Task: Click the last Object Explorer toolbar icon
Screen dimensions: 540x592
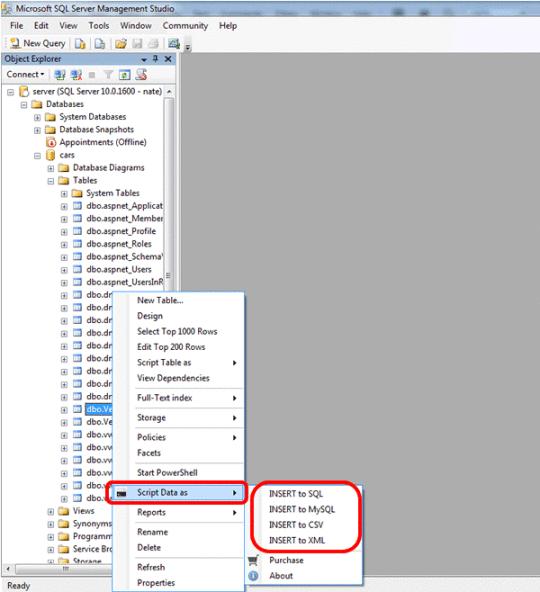Action: coord(141,75)
